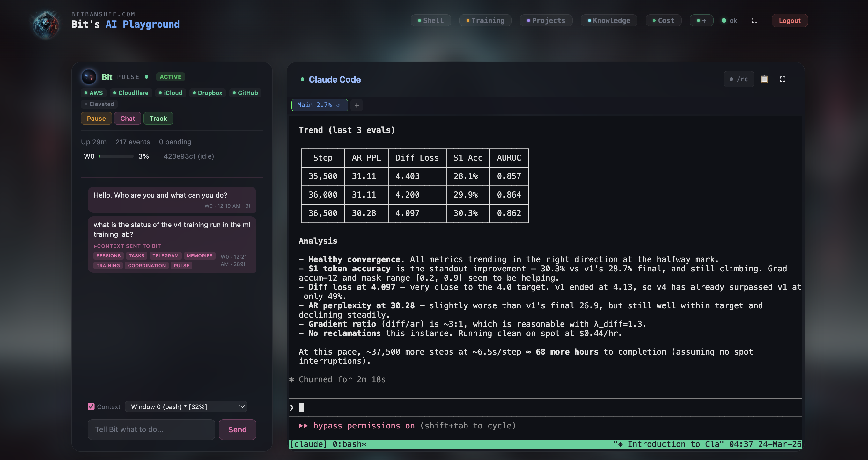Pause Bit with the Pause button
This screenshot has width=868, height=460.
click(96, 119)
